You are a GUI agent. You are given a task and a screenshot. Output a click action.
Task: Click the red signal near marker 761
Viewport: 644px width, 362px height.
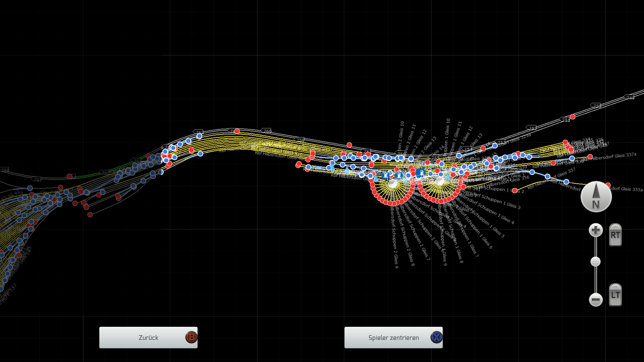click(x=237, y=131)
